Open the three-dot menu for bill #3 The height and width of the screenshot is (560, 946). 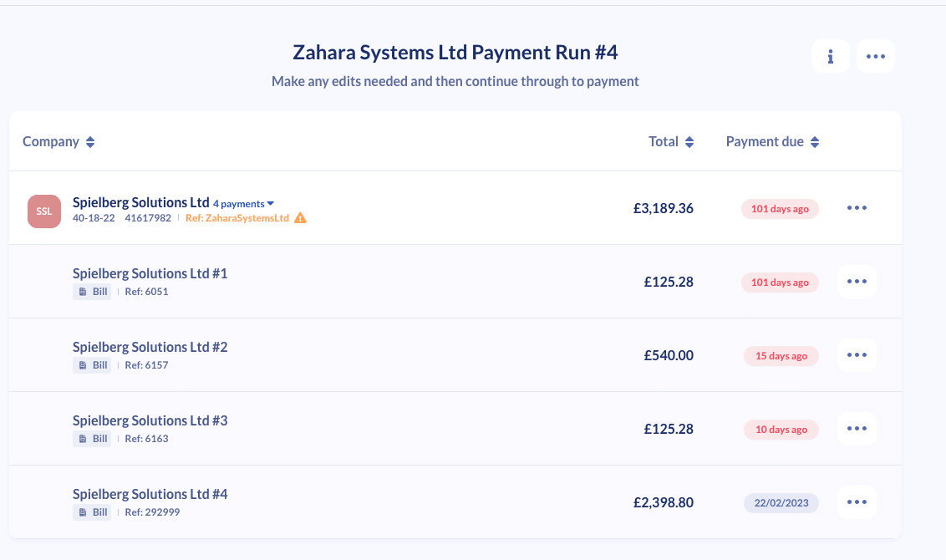(x=857, y=429)
